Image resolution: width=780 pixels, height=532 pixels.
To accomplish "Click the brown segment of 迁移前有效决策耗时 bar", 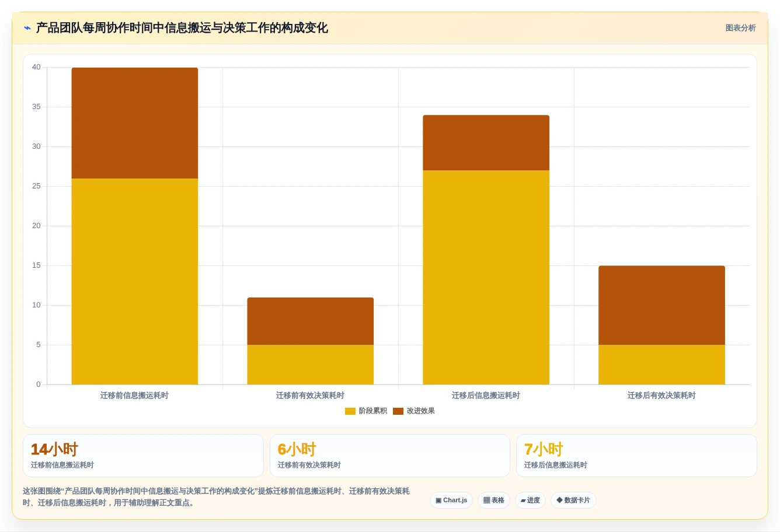I will coord(311,321).
